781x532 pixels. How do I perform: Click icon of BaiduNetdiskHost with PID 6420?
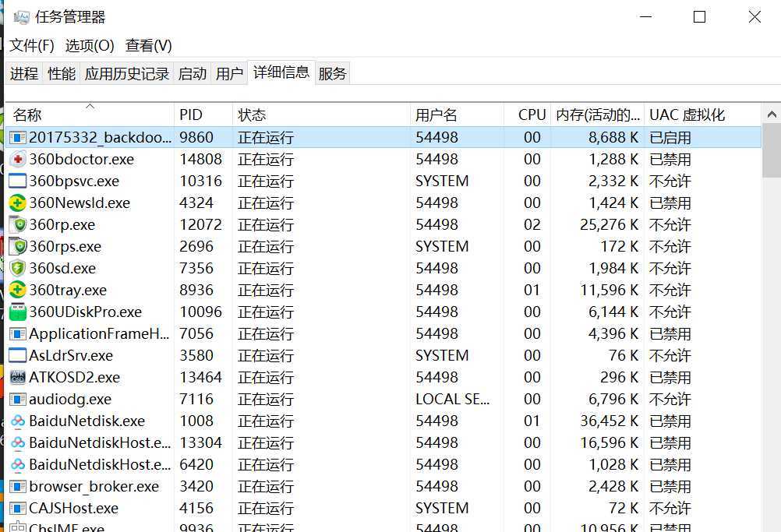point(17,465)
